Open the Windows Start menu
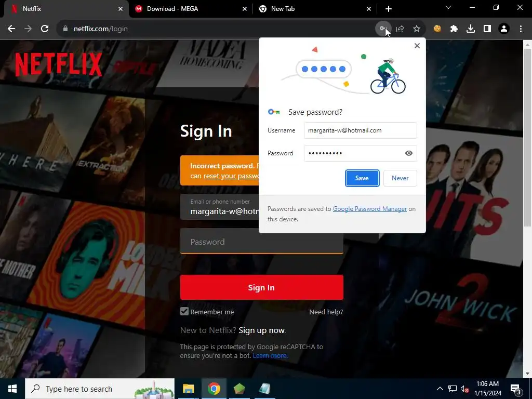532x399 pixels. pyautogui.click(x=12, y=389)
